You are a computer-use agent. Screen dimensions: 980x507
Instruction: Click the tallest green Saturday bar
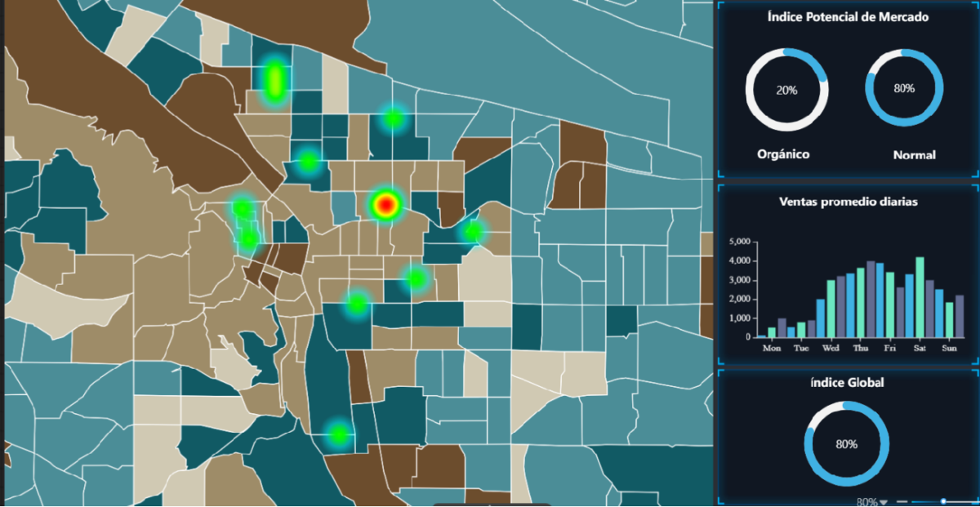(x=920, y=297)
